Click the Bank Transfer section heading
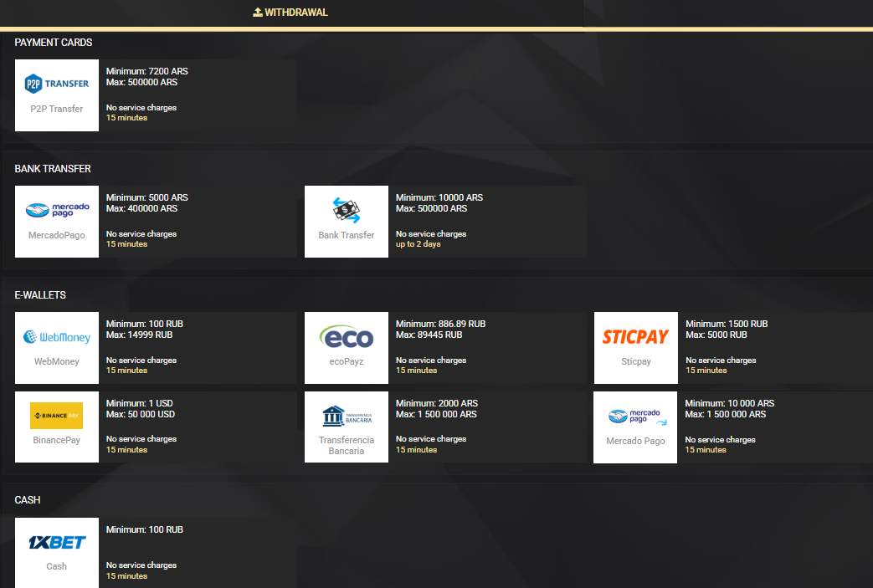This screenshot has width=873, height=588. click(x=53, y=169)
